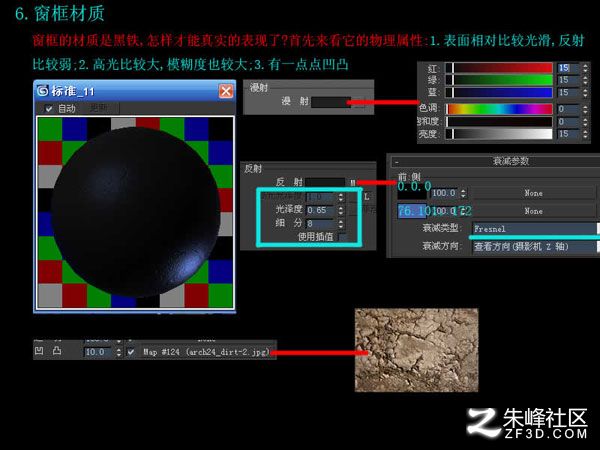Screen dimensions: 600x450
Task: Click the 亮度 value spinner arrows
Action: pyautogui.click(x=585, y=134)
